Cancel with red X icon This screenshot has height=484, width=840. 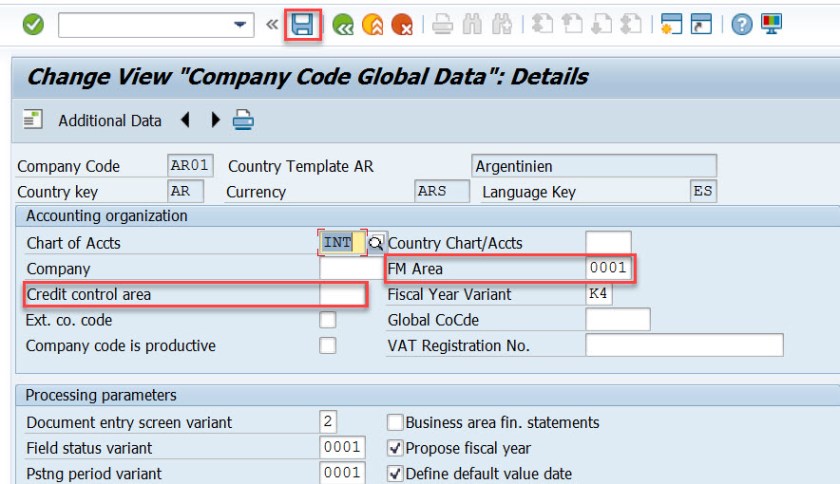[x=402, y=25]
